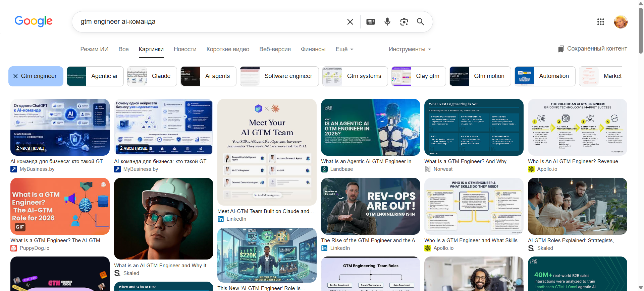
Task: Open the $220K GTM Engineer illustration
Action: click(267, 255)
